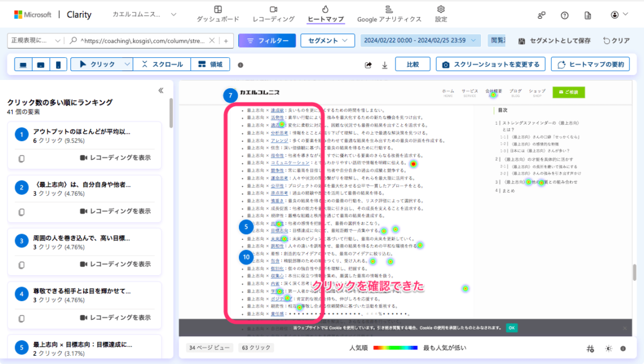Copy icon on ranking card 3
The image size is (644, 364).
(x=22, y=265)
